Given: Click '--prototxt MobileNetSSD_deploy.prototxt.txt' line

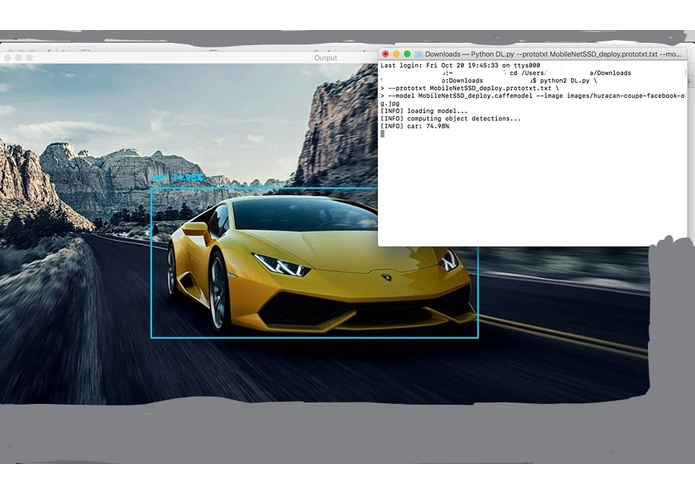Looking at the screenshot, I should point(469,88).
